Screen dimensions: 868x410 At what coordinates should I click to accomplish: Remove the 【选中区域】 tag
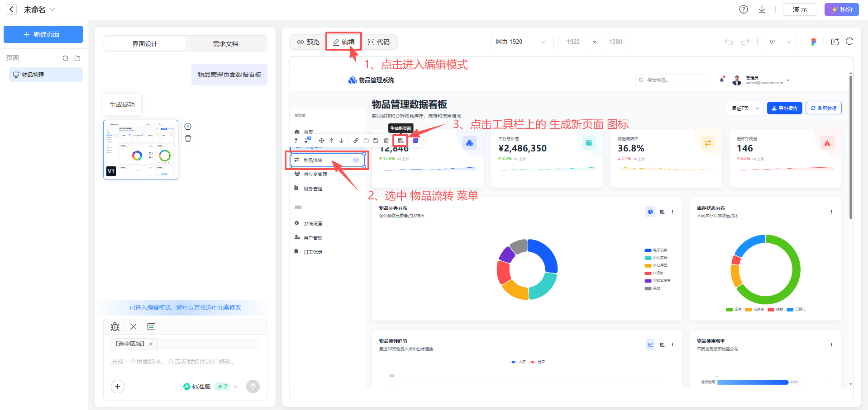tap(151, 344)
